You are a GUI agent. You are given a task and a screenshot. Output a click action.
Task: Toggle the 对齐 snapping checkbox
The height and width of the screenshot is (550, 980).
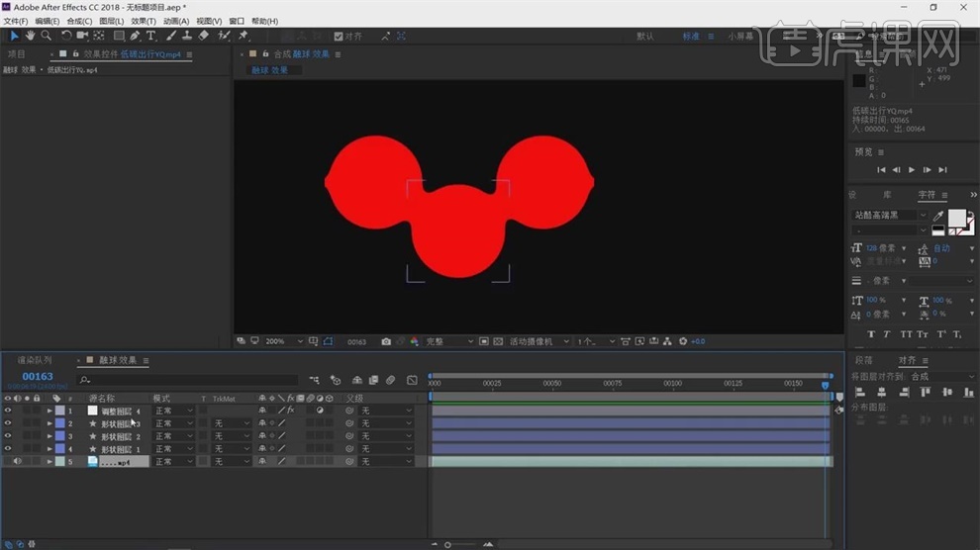click(x=338, y=36)
